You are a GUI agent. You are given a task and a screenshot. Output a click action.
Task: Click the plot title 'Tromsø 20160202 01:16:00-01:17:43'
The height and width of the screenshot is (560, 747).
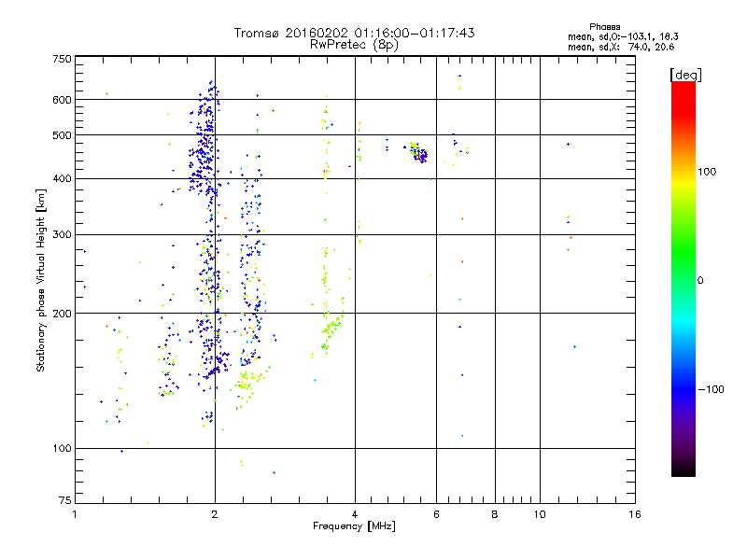click(x=354, y=33)
